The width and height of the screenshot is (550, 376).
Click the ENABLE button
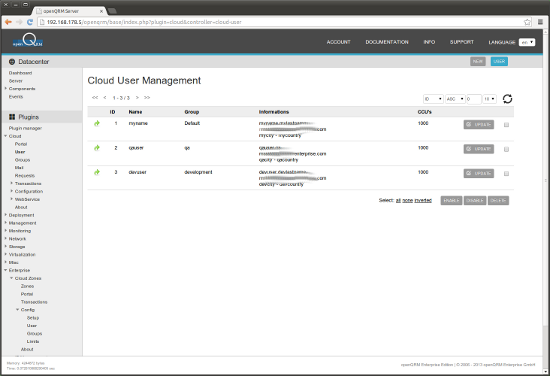[451, 201]
